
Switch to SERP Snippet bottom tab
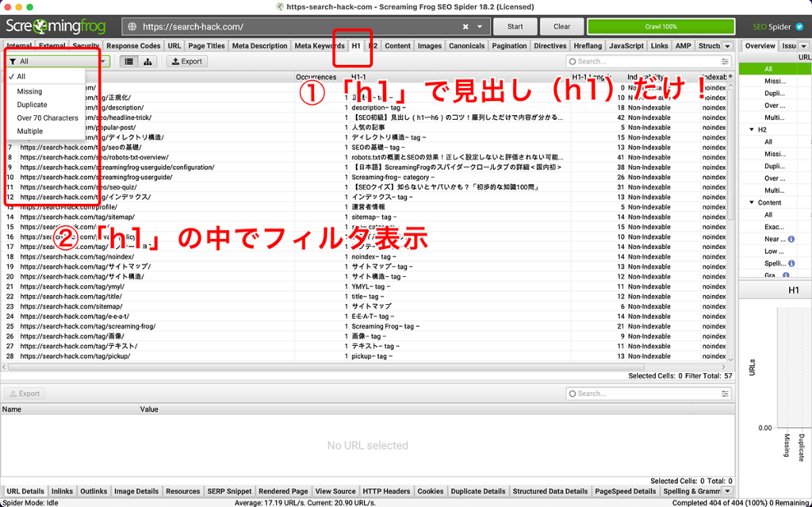[229, 491]
